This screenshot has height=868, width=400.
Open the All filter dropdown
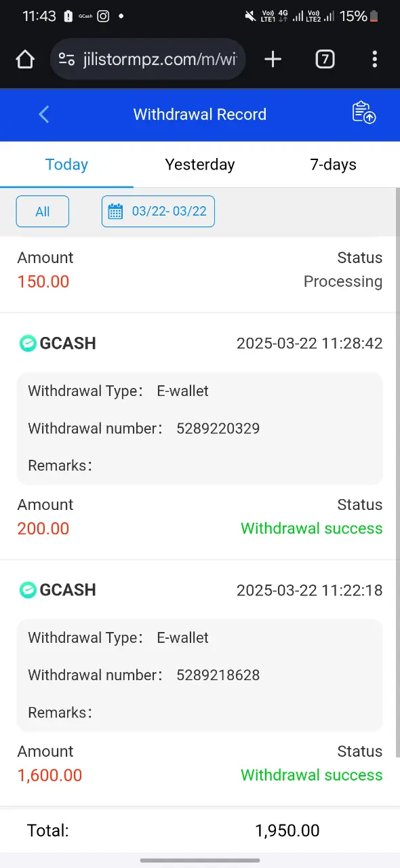point(43,212)
